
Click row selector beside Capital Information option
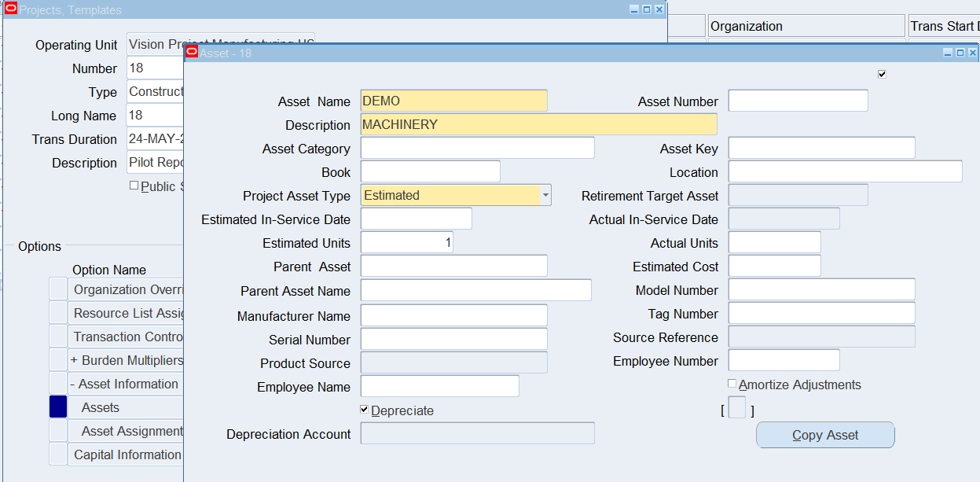pos(58,454)
